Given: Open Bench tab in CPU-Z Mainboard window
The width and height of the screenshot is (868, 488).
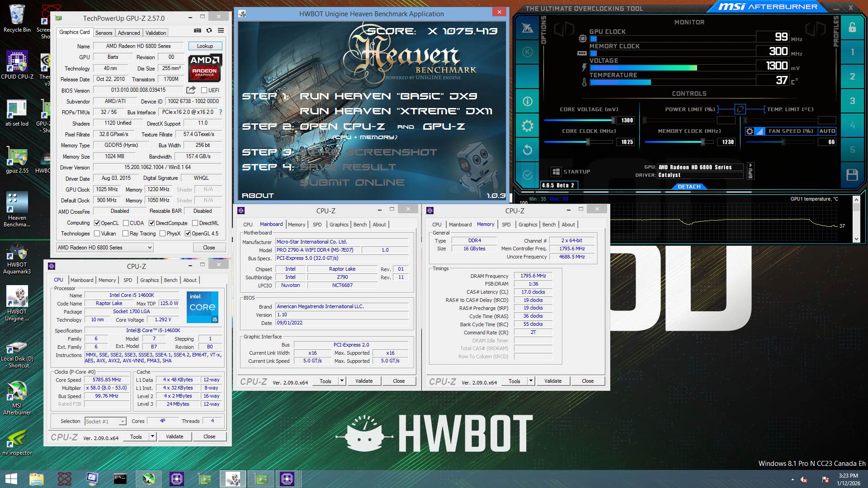Looking at the screenshot, I should [x=360, y=225].
